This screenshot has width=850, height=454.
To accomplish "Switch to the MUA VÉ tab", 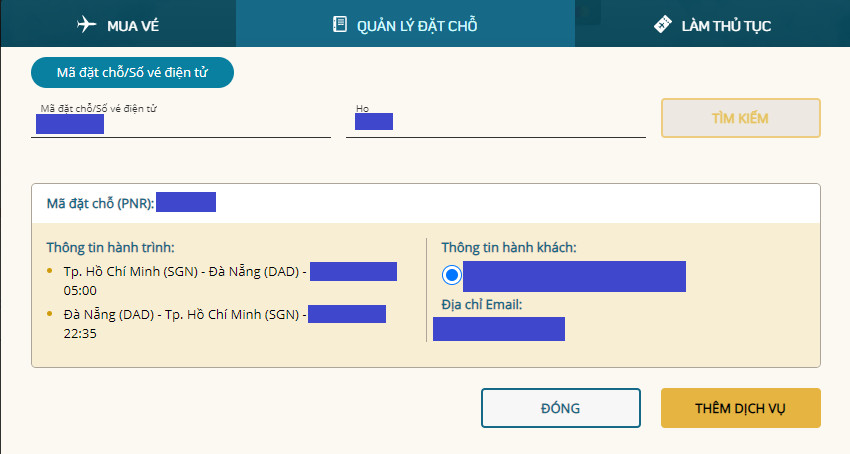I will tap(120, 25).
